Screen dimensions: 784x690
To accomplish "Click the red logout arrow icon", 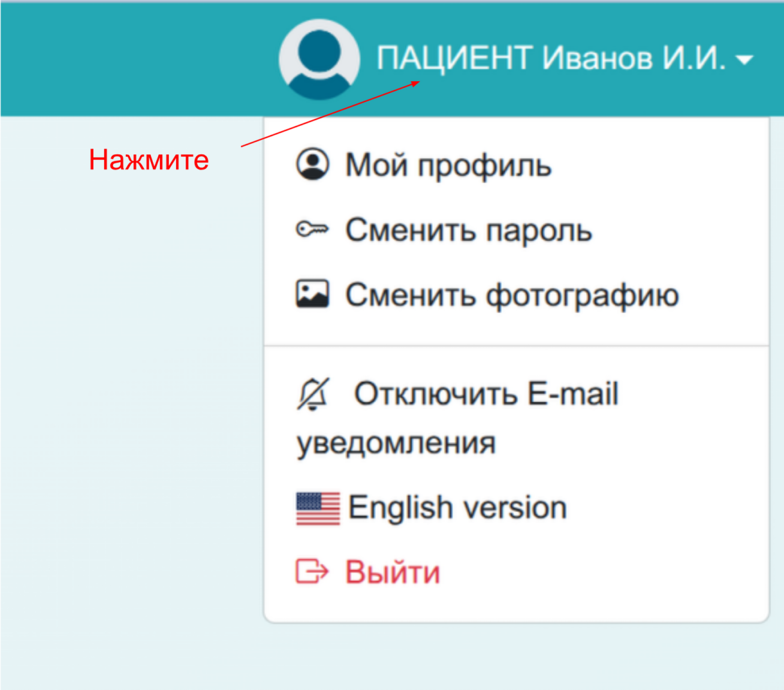I will click(312, 571).
